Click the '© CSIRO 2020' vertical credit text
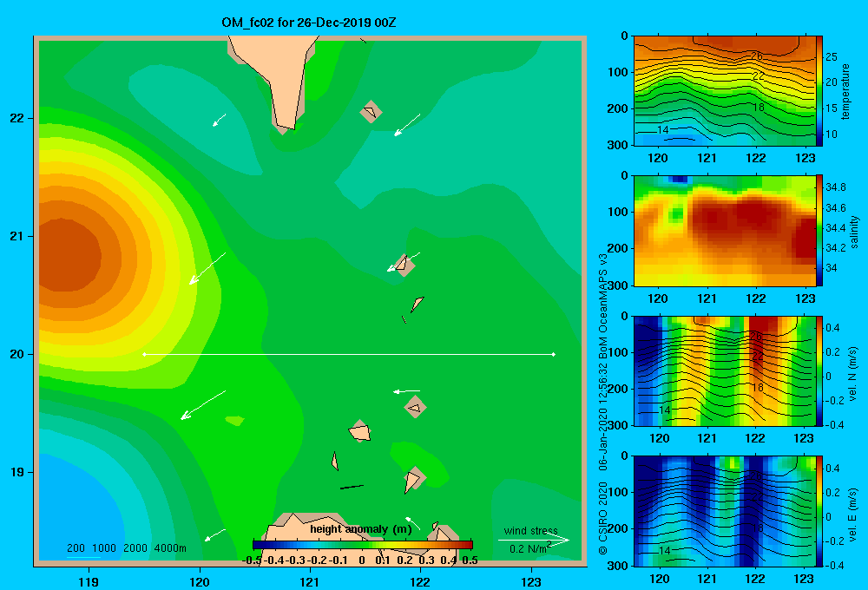Image resolution: width=868 pixels, height=590 pixels. 603,517
